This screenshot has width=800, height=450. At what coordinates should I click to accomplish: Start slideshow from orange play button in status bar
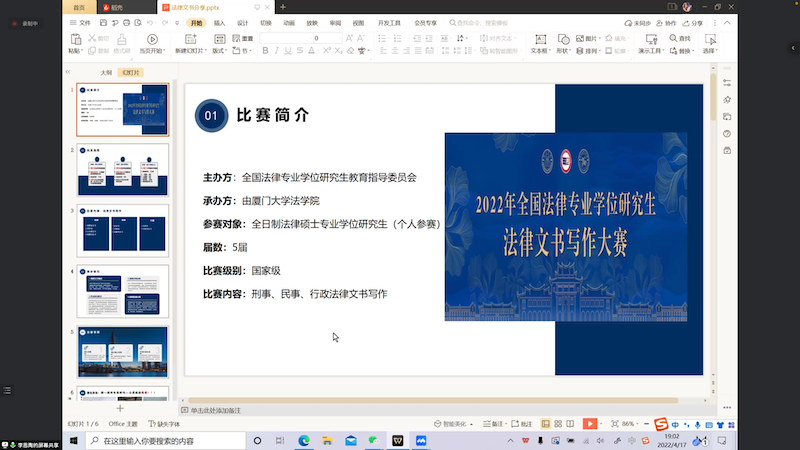pyautogui.click(x=590, y=424)
